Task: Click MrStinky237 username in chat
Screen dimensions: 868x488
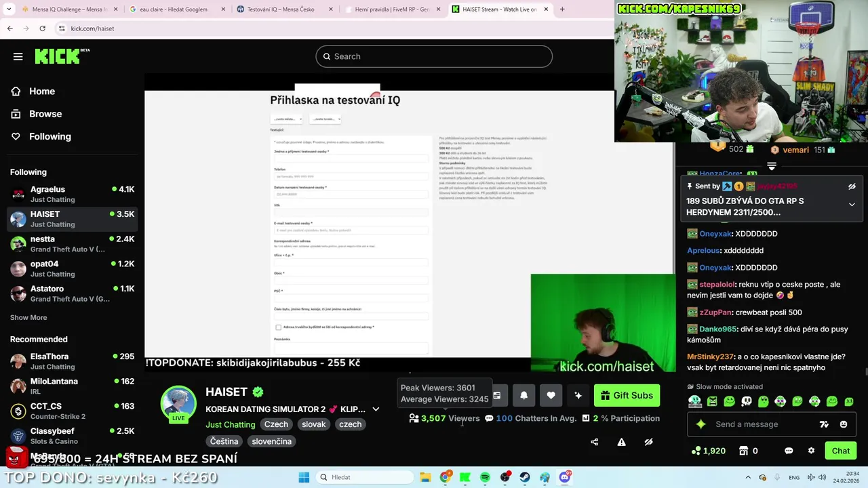Action: [x=710, y=357]
